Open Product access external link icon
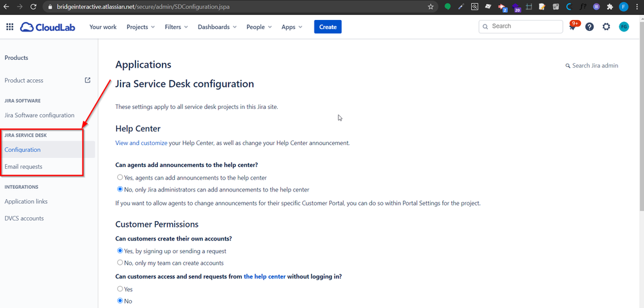Image resolution: width=644 pixels, height=308 pixels. [88, 80]
